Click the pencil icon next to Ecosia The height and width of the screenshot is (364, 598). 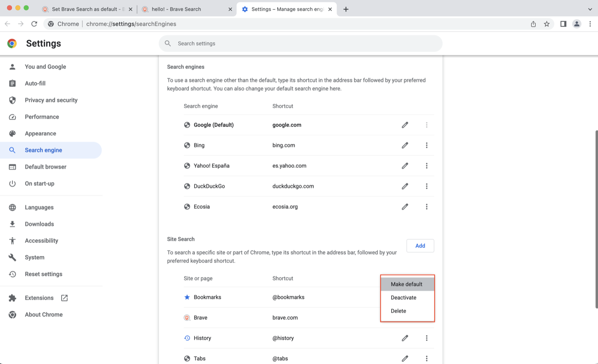pos(405,207)
